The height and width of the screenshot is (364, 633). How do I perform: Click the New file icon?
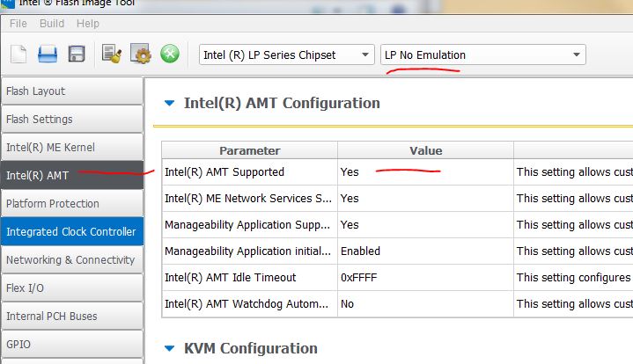click(x=18, y=54)
